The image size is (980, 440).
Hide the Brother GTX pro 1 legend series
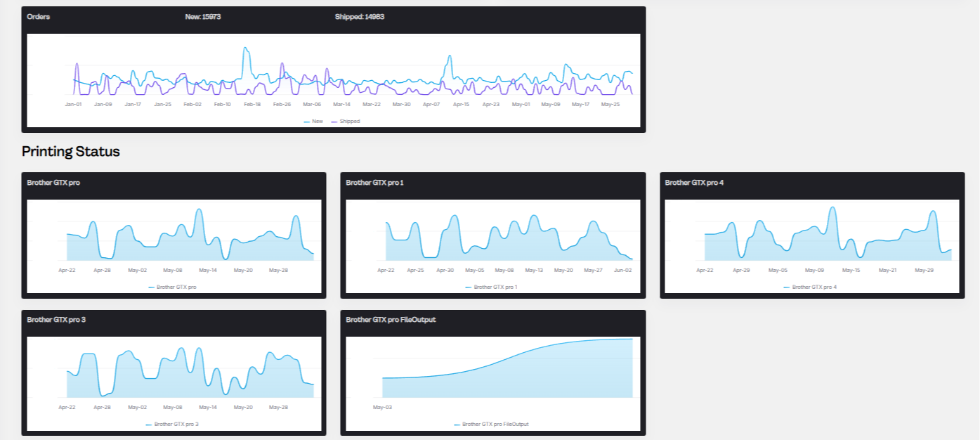pyautogui.click(x=491, y=287)
